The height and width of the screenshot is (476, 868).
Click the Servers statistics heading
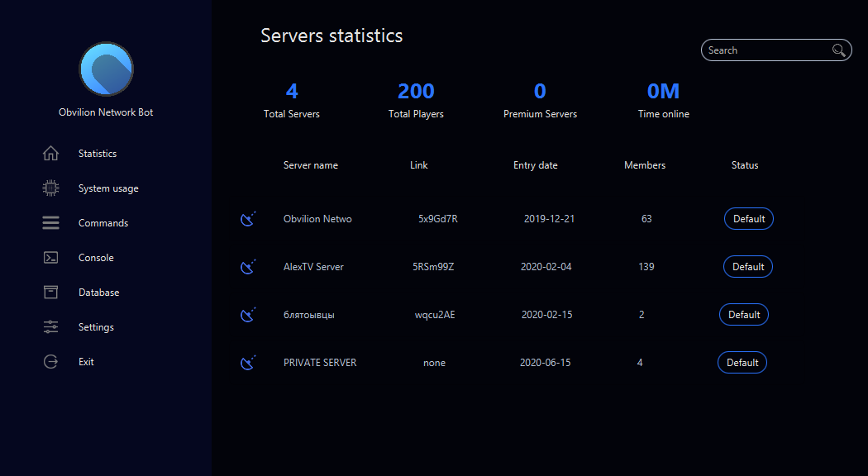point(331,36)
